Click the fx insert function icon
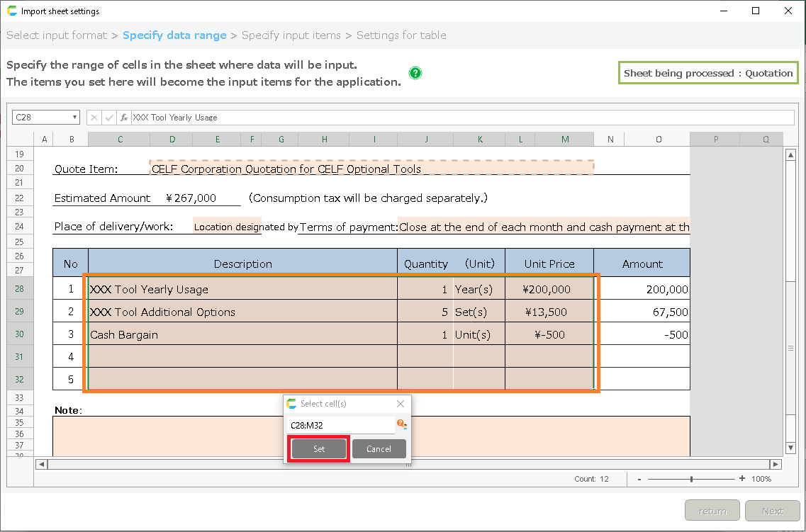This screenshot has height=532, width=806. (124, 118)
